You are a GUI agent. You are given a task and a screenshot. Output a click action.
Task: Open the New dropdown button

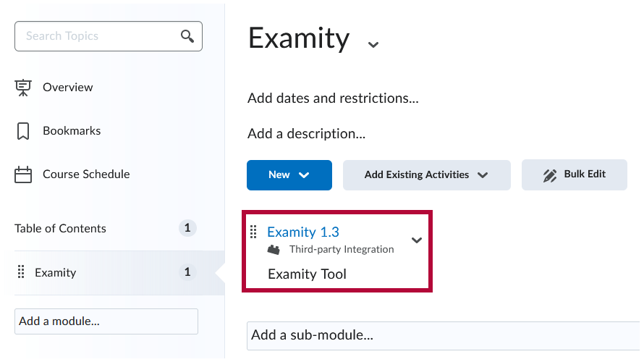(x=289, y=175)
